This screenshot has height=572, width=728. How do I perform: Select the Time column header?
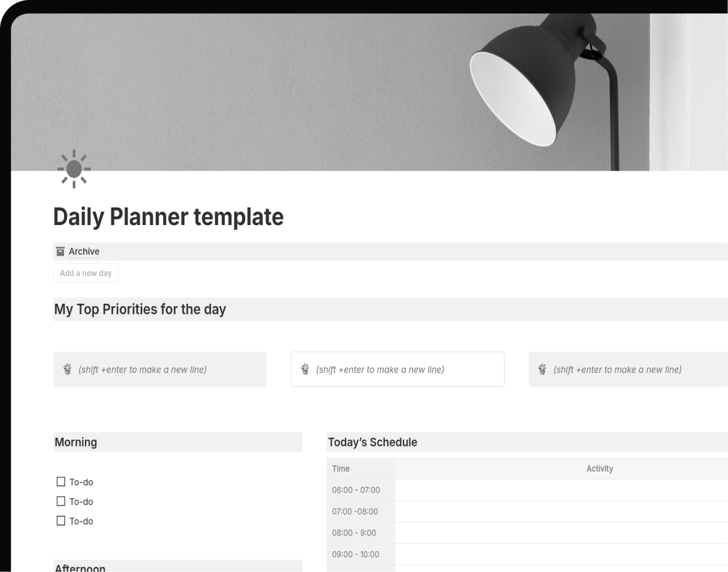(x=341, y=469)
